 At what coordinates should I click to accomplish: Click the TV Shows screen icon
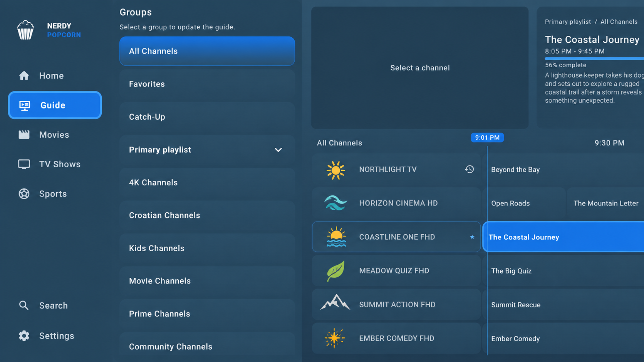(x=24, y=164)
